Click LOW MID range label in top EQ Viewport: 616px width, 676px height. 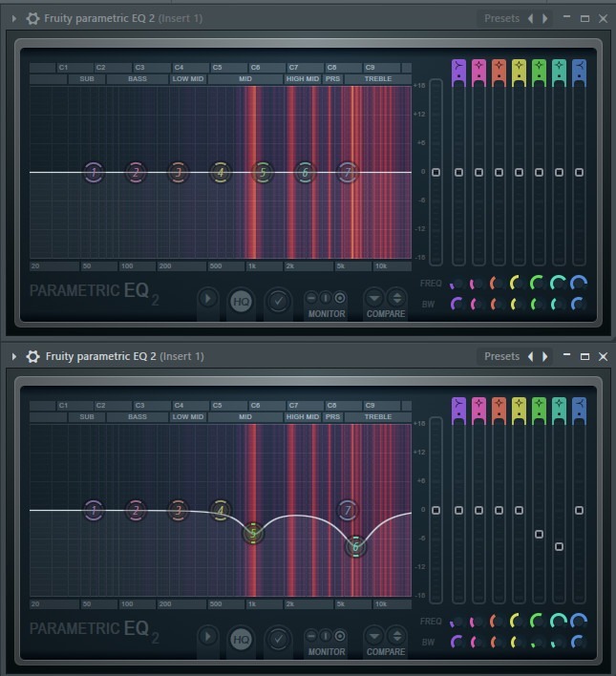tap(188, 79)
